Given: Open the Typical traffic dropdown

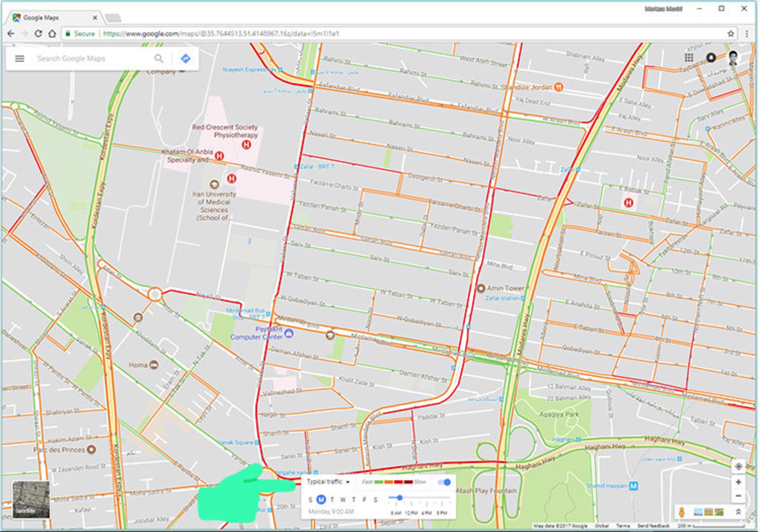Looking at the screenshot, I should pyautogui.click(x=328, y=482).
